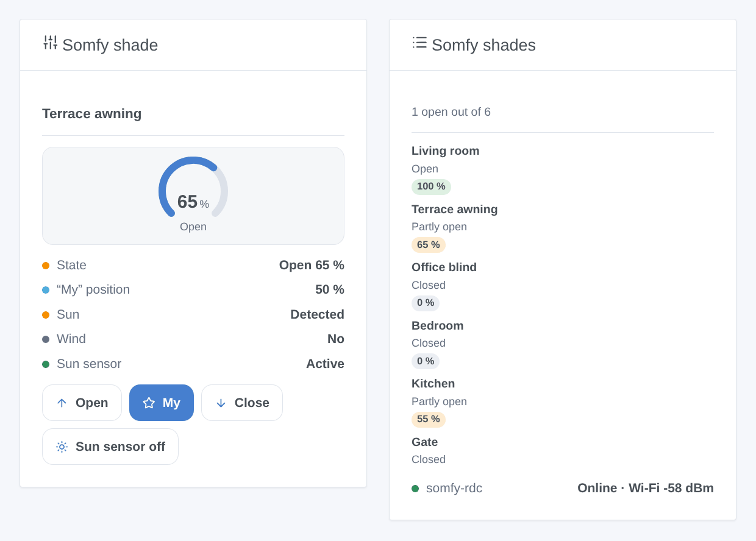Click the "50 %" My position value
This screenshot has width=756, height=541.
pyautogui.click(x=330, y=289)
